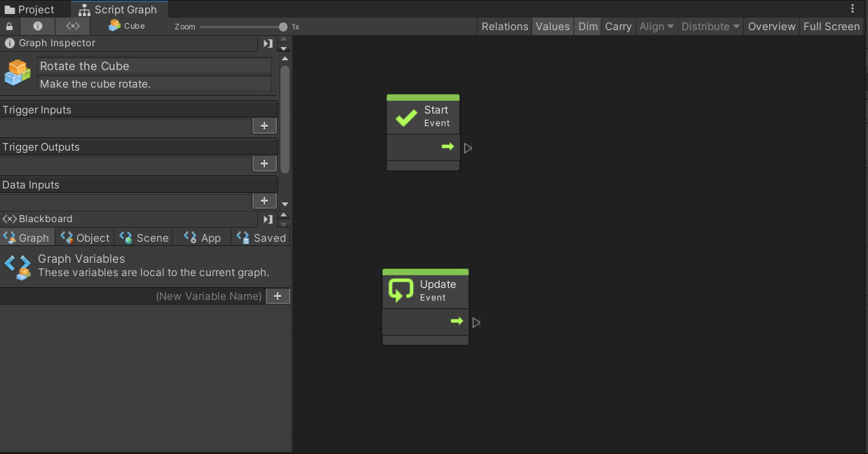Open the Align dropdown
Viewport: 868px width, 454px height.
click(656, 27)
